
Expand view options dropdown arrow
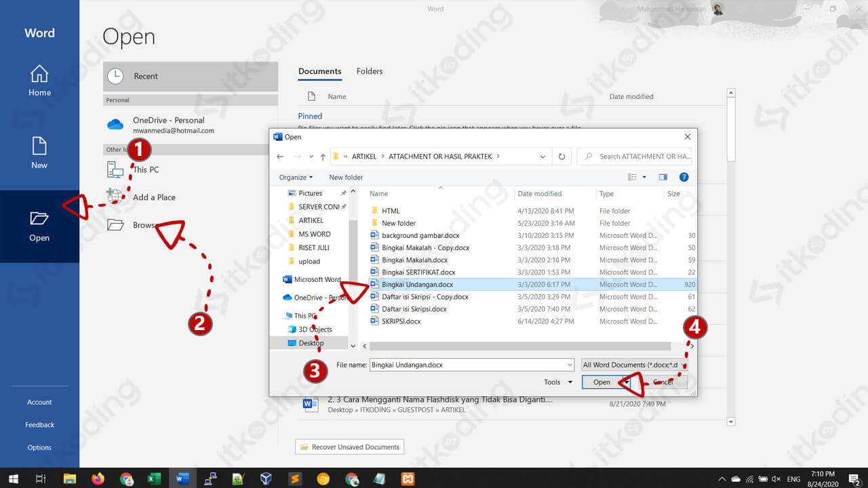(x=644, y=177)
